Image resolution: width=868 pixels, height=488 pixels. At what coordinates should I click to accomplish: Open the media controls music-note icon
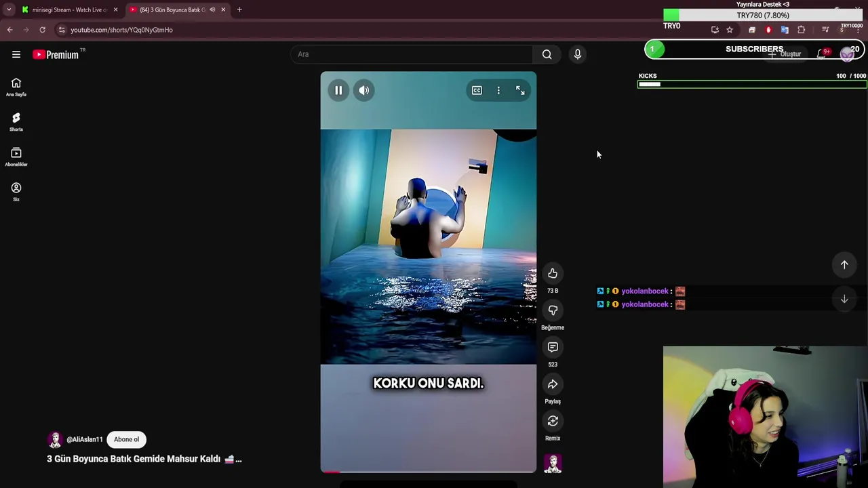(x=825, y=30)
